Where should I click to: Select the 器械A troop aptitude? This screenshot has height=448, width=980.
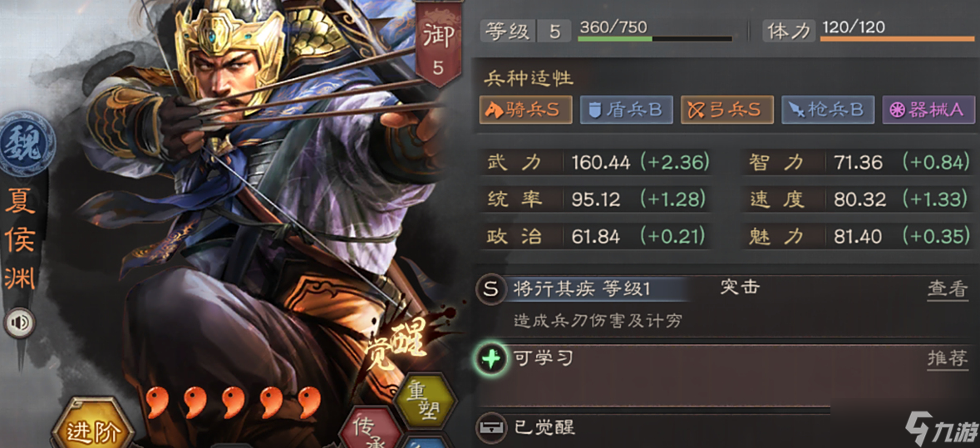928,110
